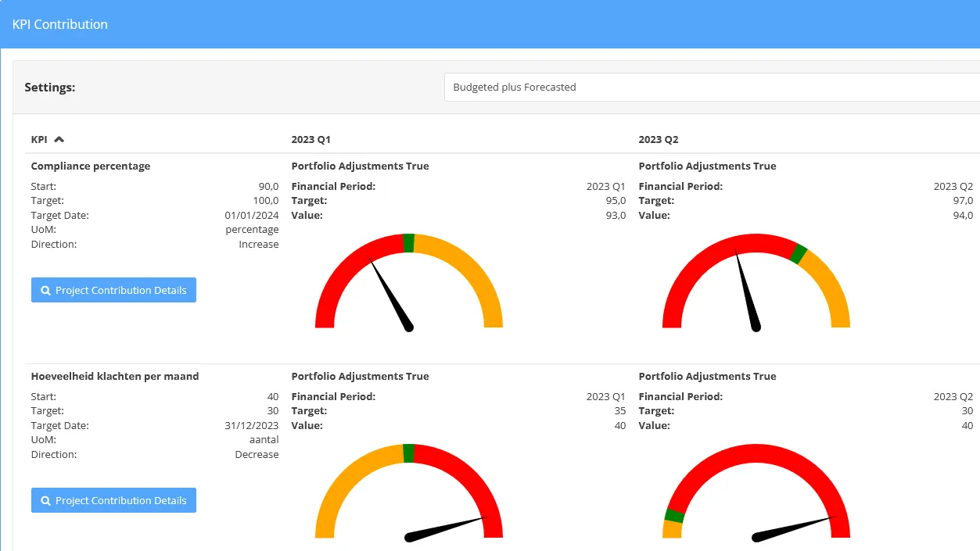The image size is (980, 551).
Task: Open Project Contribution Details for Hoeveelheid klachten
Action: coord(113,500)
